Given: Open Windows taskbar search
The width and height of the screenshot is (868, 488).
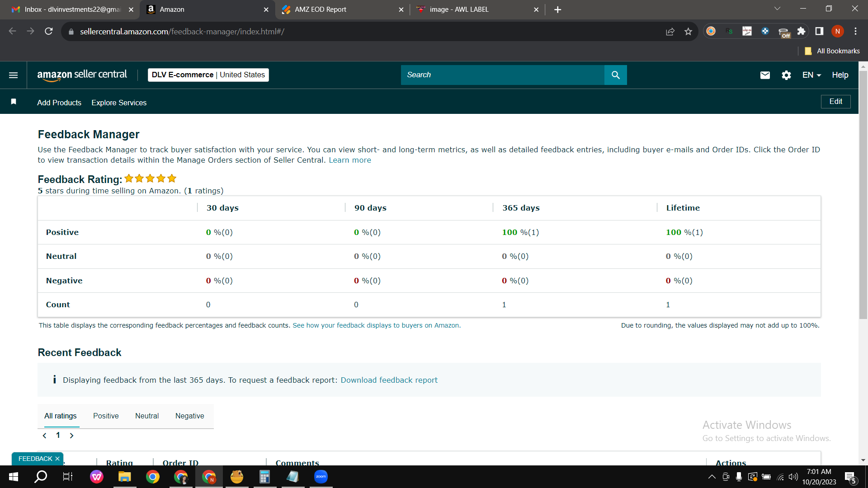Looking at the screenshot, I should [x=41, y=477].
